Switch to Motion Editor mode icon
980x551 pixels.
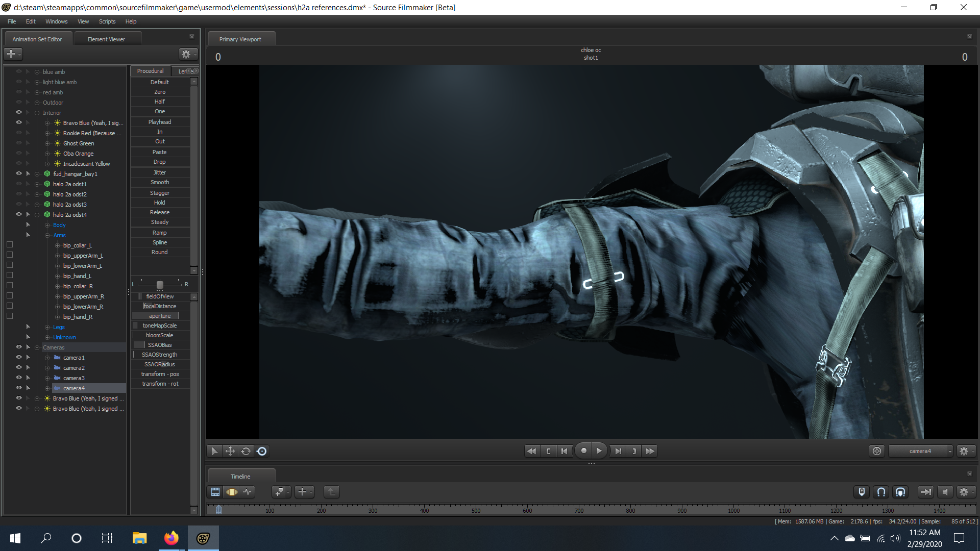point(232,492)
